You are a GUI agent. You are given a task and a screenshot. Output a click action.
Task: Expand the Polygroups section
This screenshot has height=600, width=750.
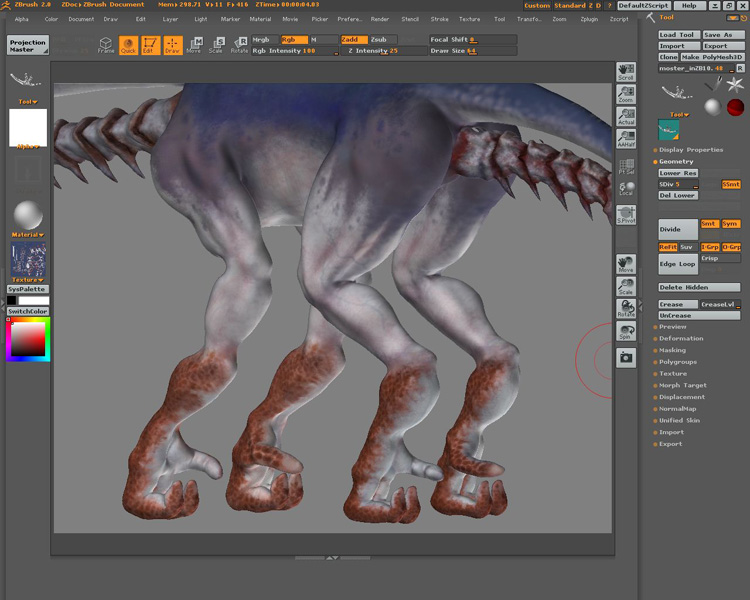677,362
